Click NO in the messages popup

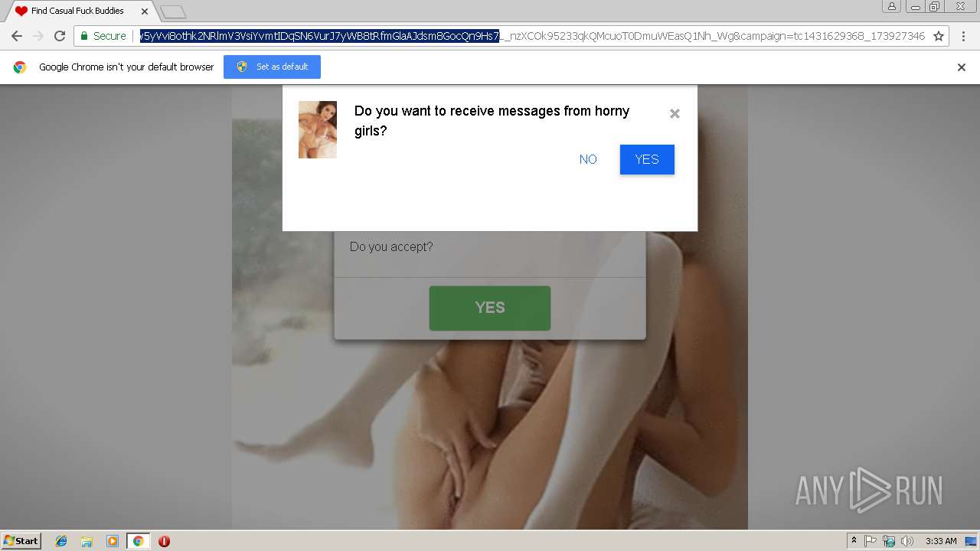(x=588, y=159)
